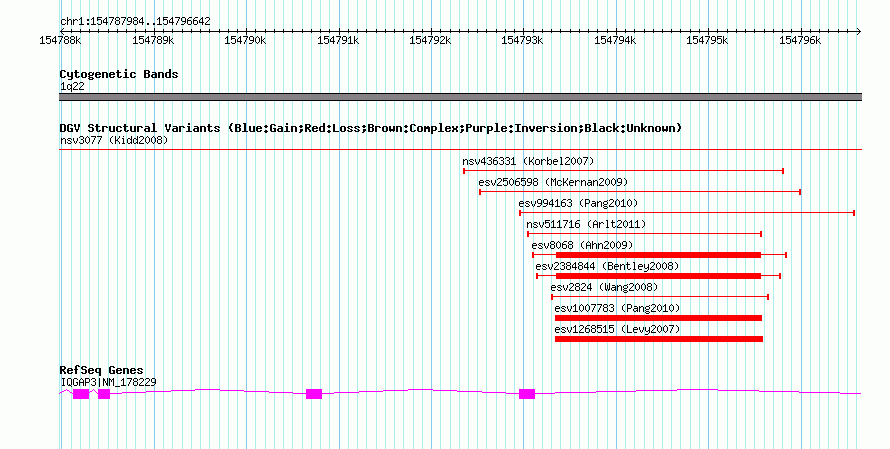Open the IQGAP3|NM_178229 gene label
Image resolution: width=890 pixels, height=449 pixels.
click(108, 383)
